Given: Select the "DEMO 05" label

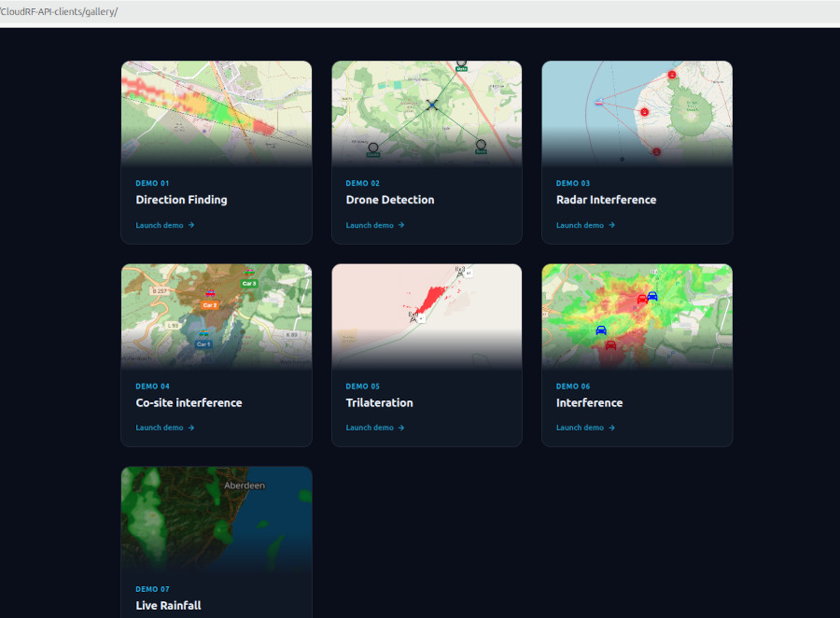Looking at the screenshot, I should 363,386.
